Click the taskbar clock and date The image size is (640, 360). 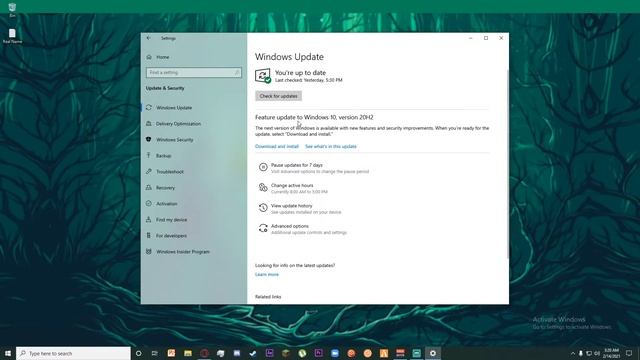611,353
